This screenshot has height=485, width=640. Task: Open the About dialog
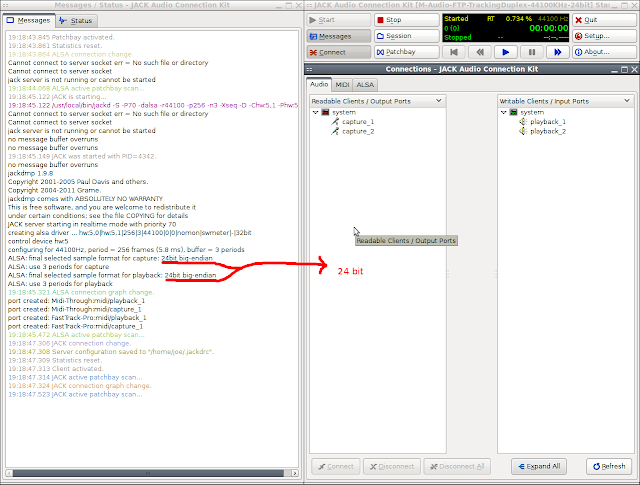point(604,52)
